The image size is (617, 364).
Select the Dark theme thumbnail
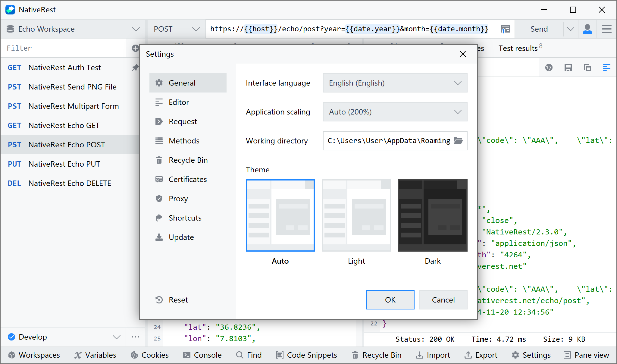point(433,215)
